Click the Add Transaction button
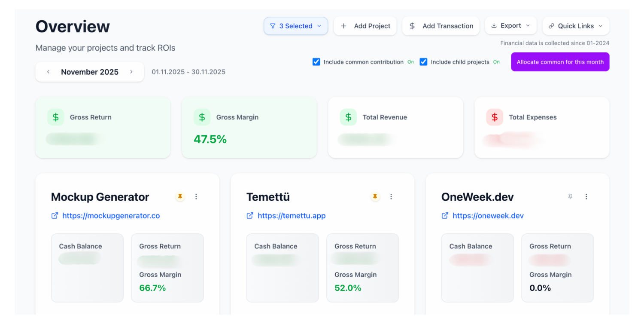 tap(442, 26)
